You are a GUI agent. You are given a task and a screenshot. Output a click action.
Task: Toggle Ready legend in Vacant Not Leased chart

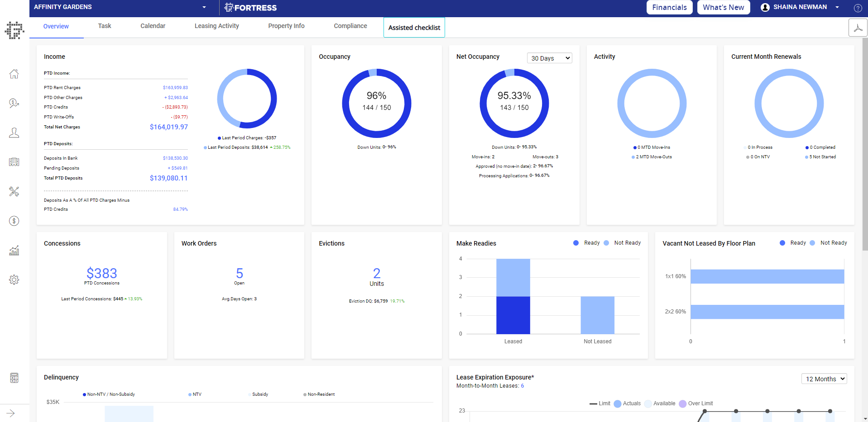coord(793,243)
